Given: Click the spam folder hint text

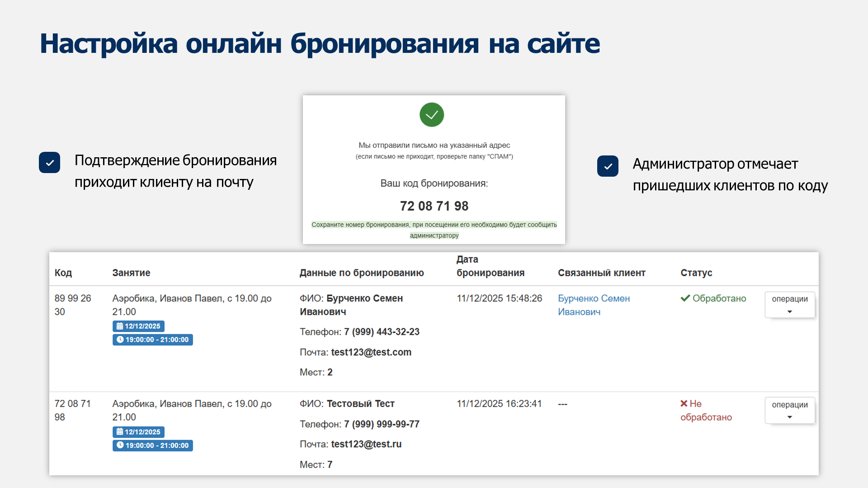Looking at the screenshot, I should (x=434, y=156).
